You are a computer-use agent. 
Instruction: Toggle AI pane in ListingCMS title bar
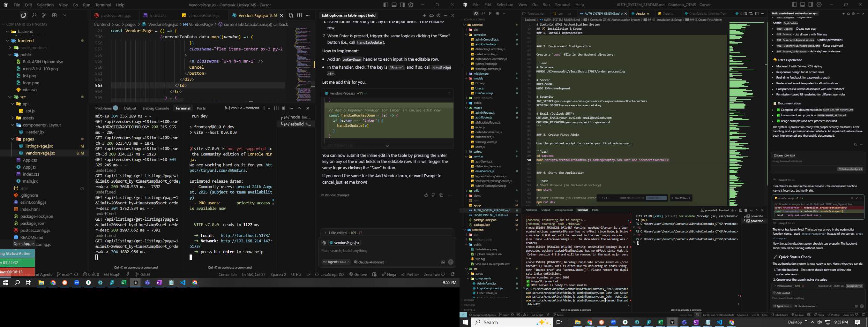pyautogui.click(x=402, y=5)
